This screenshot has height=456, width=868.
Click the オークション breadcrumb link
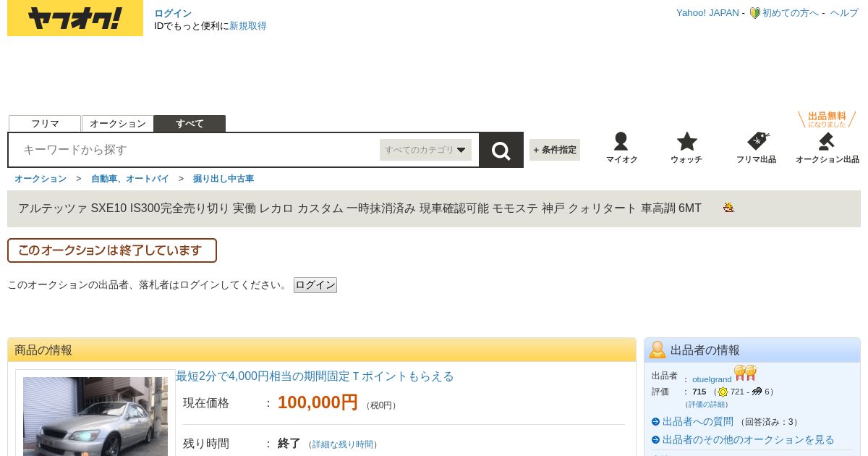[41, 179]
